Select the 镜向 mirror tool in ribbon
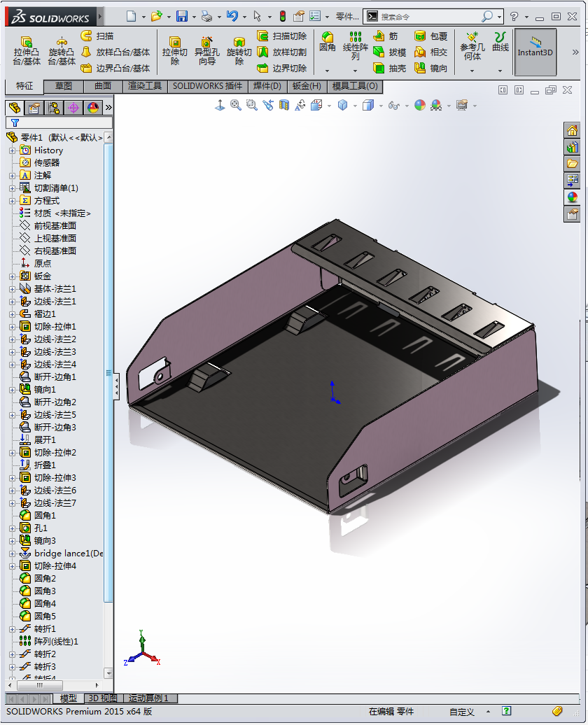 click(430, 69)
